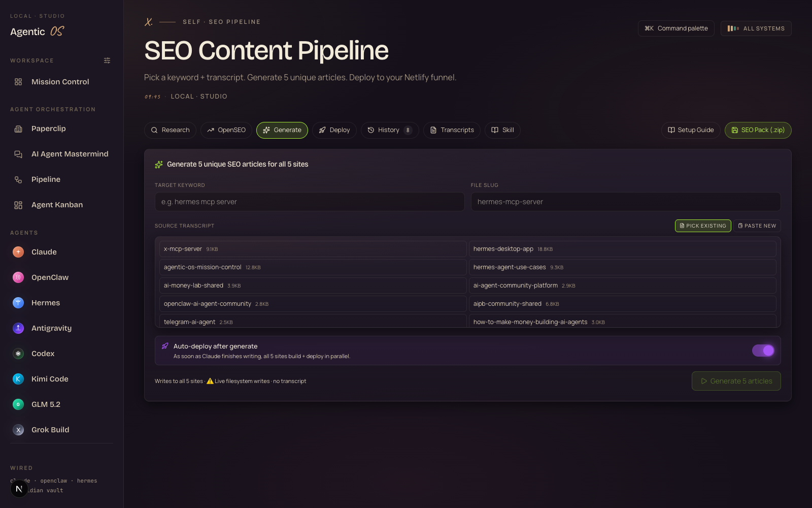Screen dimensions: 812x508
Task: Click the OpenClaw agent avatar icon
Action: [18, 277]
